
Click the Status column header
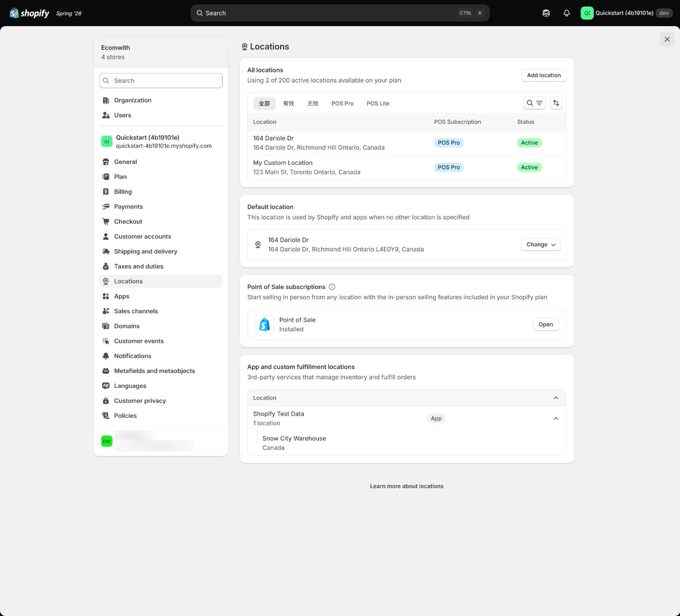coord(526,122)
